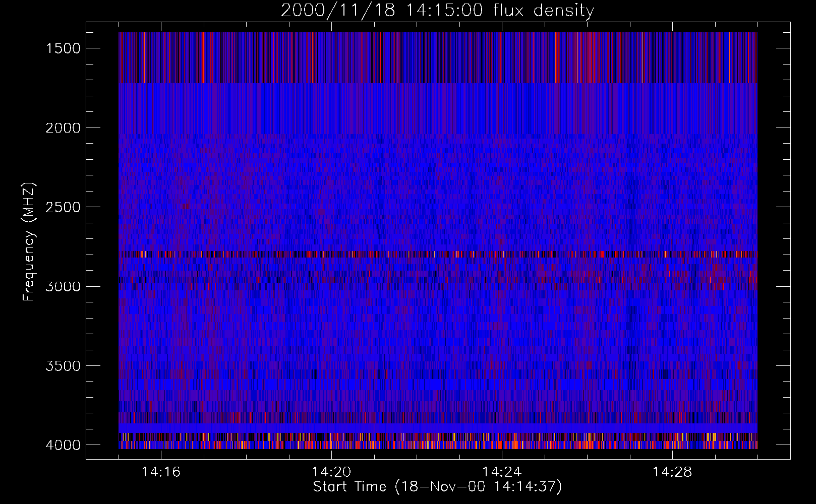Click the 14:16 time tick label
This screenshot has height=504, width=816.
click(161, 472)
